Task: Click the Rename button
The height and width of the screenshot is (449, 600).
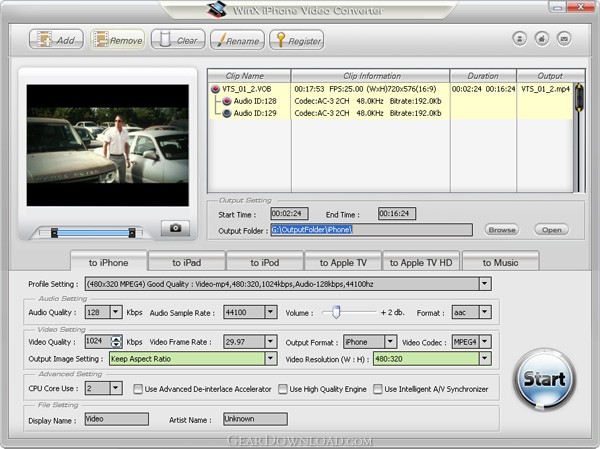Action: [x=237, y=40]
